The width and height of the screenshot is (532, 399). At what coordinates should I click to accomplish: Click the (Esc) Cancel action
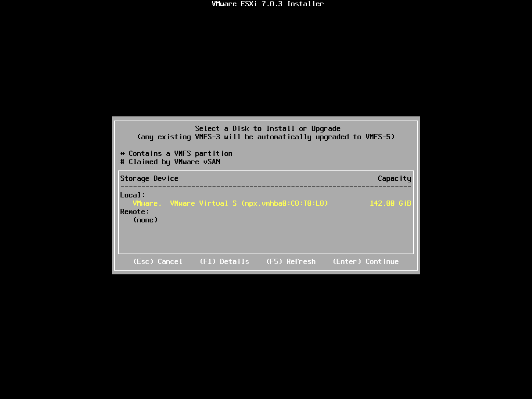158,261
